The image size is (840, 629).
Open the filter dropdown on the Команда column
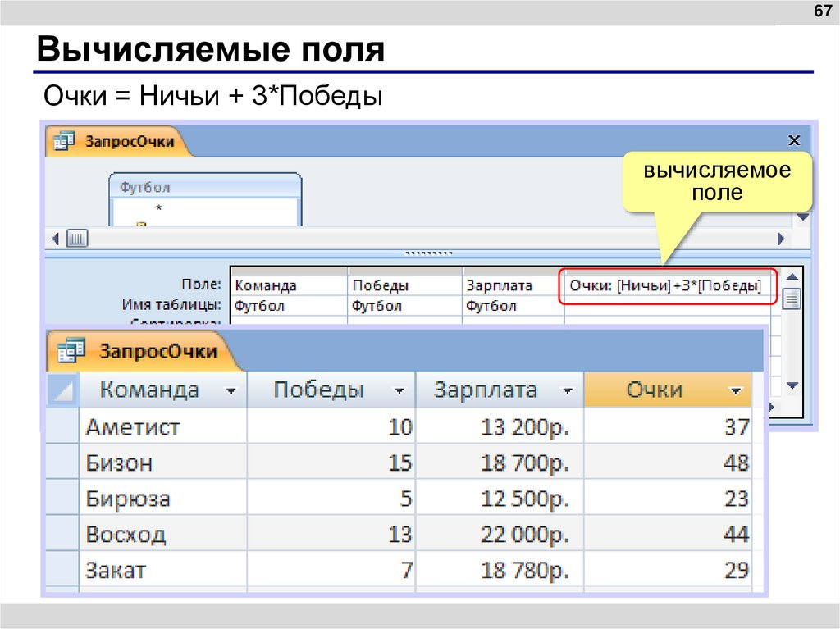231,390
